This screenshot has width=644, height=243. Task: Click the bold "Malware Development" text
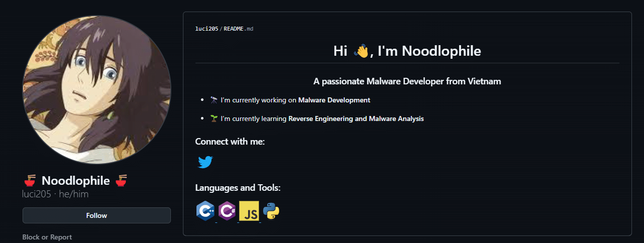[334, 100]
